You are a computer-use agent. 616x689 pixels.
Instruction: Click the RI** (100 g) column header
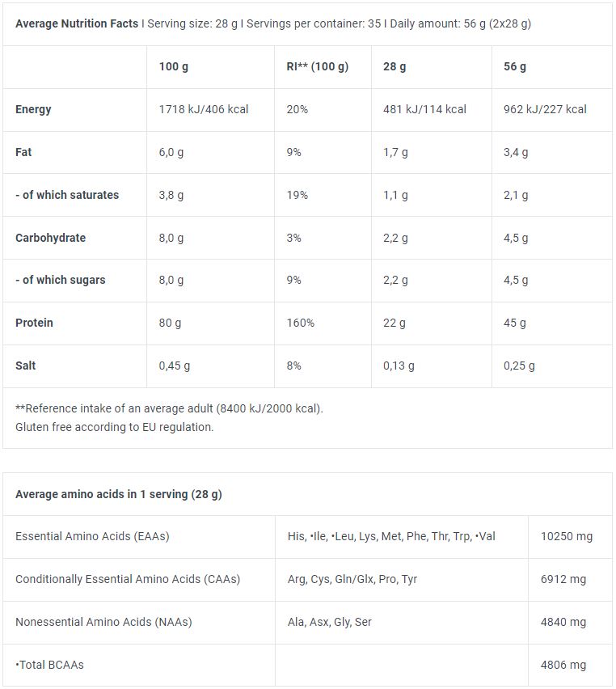click(317, 66)
